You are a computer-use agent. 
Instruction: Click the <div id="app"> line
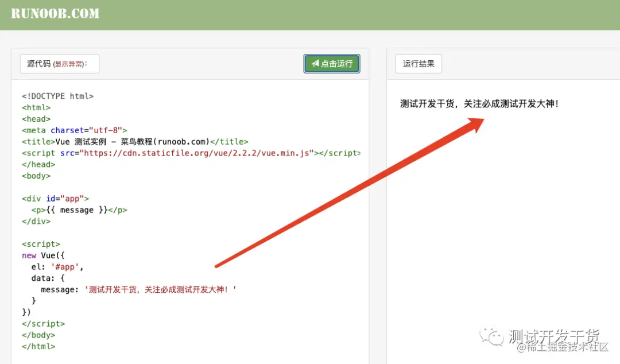tap(55, 199)
